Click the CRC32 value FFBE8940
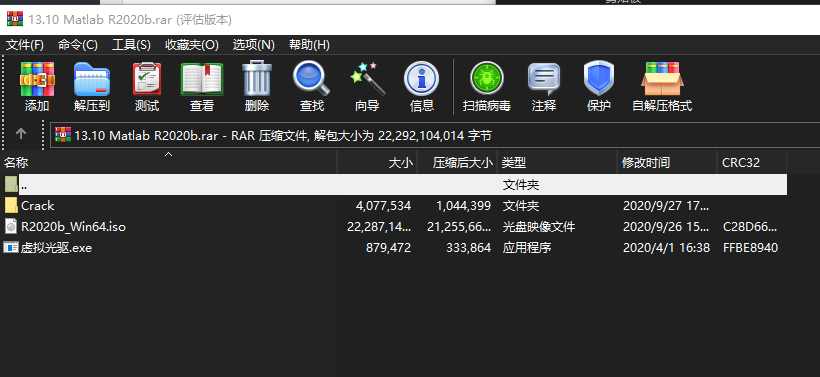Screen dimensions: 820x377 coord(750,247)
